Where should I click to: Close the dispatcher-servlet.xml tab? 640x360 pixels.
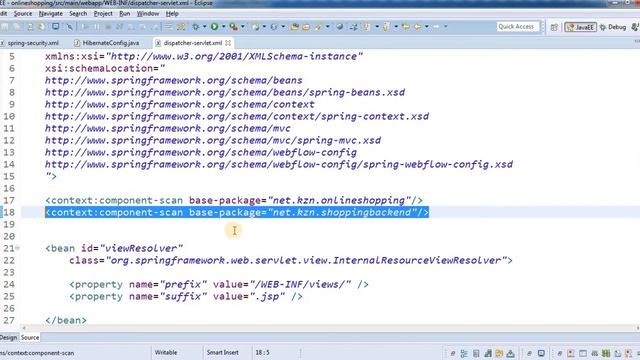(228, 43)
